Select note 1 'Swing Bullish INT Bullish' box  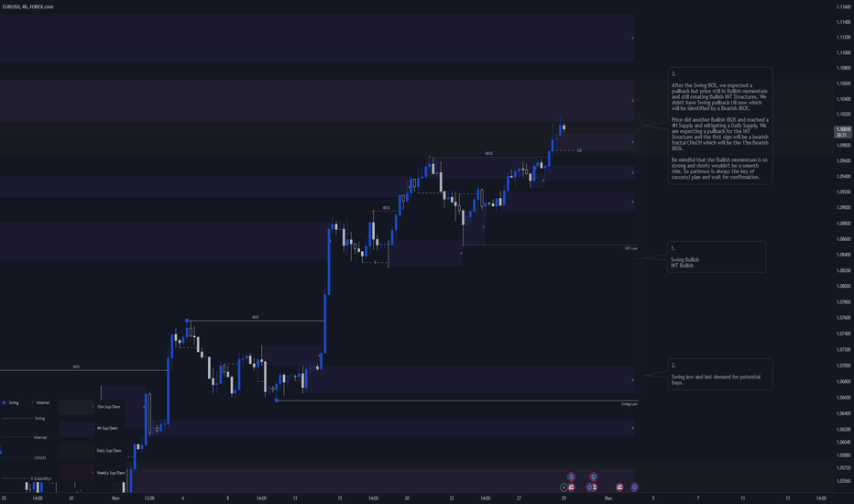717,257
